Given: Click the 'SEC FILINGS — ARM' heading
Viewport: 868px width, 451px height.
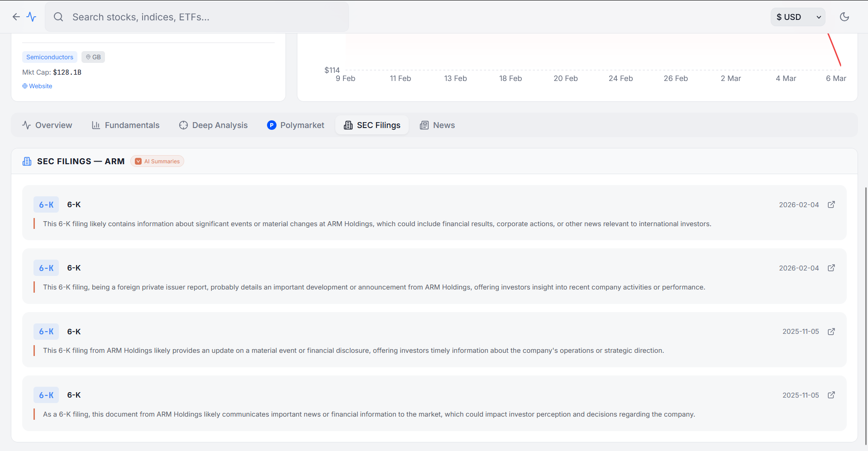Looking at the screenshot, I should tap(81, 161).
